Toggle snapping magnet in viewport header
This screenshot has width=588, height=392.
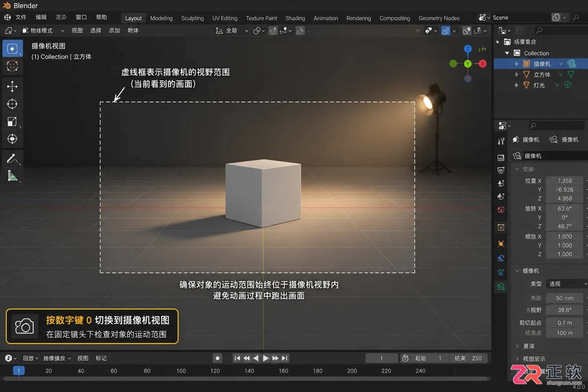pyautogui.click(x=273, y=31)
